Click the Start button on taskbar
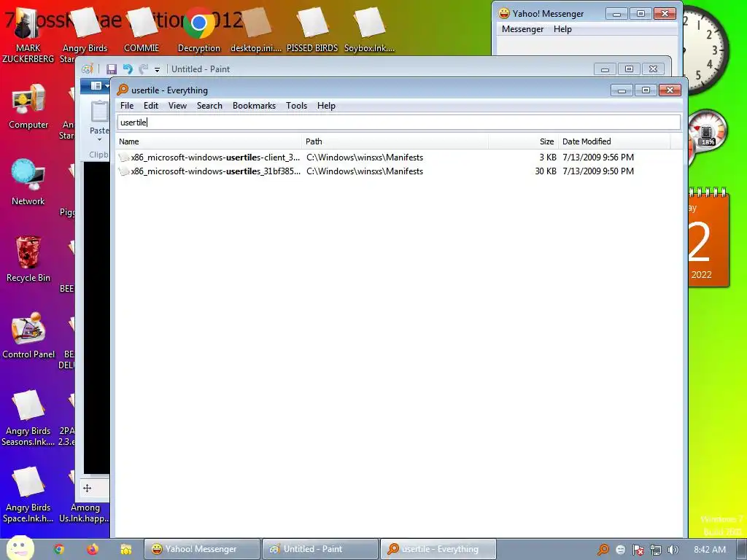This screenshot has width=747, height=560. point(20,548)
